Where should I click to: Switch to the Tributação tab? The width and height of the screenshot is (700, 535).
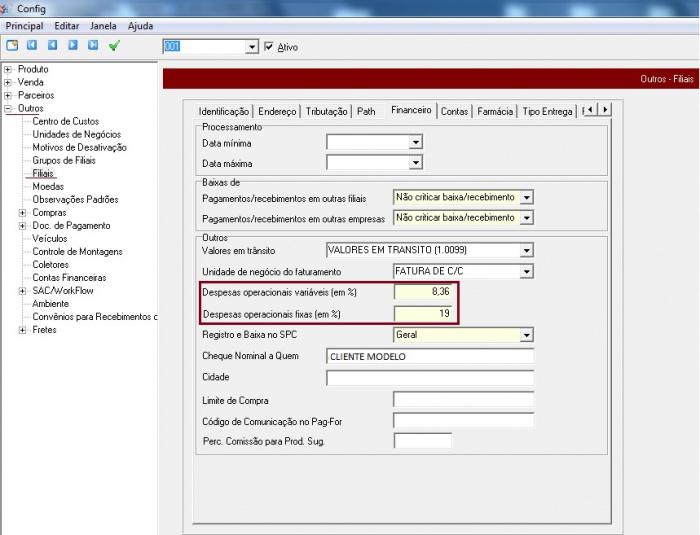point(326,111)
